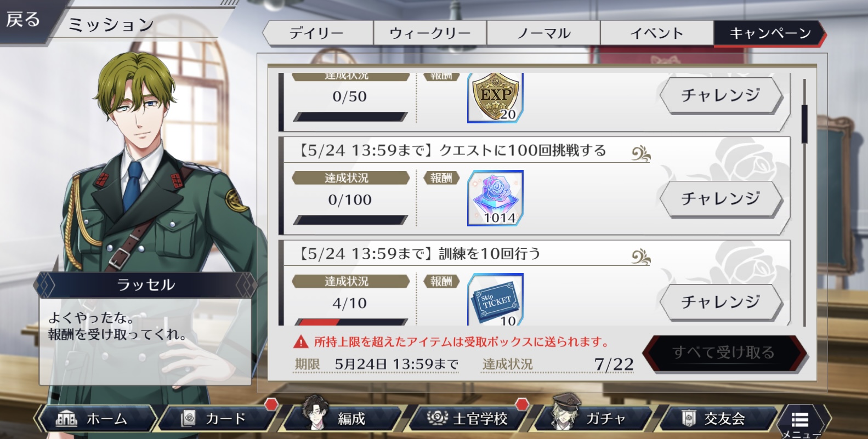Click the すべて受け取る receive all button
868x439 pixels.
[724, 352]
